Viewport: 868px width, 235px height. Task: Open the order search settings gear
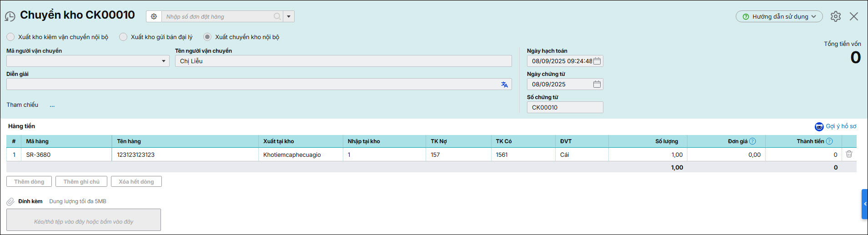tap(154, 16)
